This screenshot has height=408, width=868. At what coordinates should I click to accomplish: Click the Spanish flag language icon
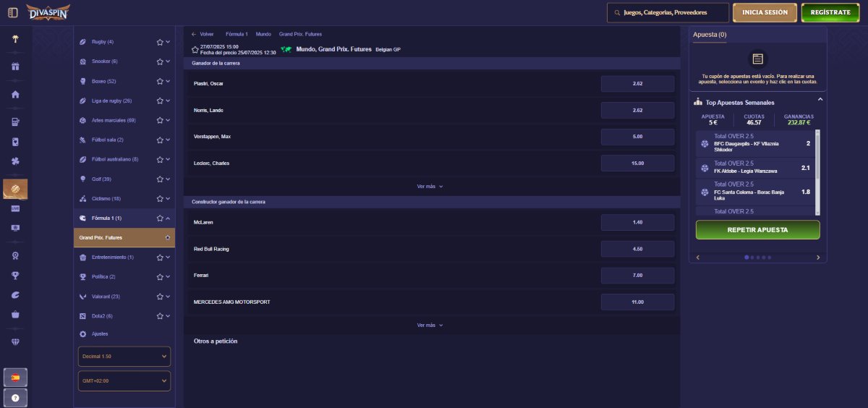coord(15,377)
